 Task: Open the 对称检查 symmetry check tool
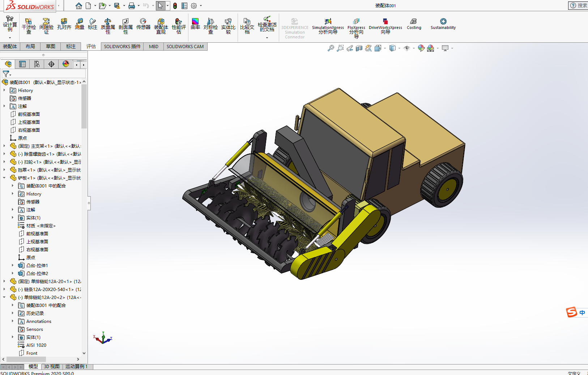tap(210, 26)
